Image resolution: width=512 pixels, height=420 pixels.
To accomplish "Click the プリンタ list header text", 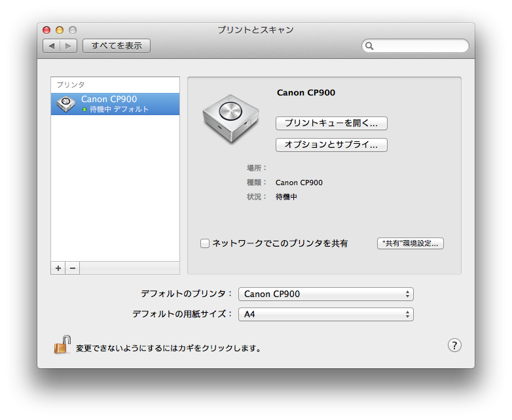I will point(71,85).
